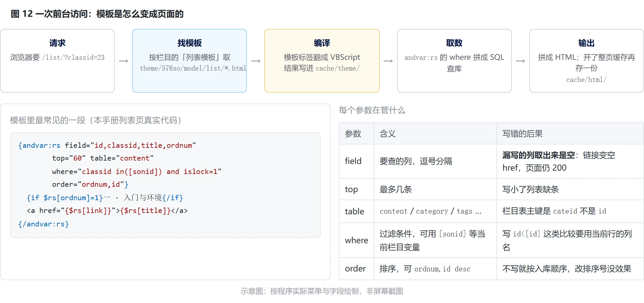Click text 结果写进 cache/theme/
This screenshot has height=303, width=644.
(322, 68)
